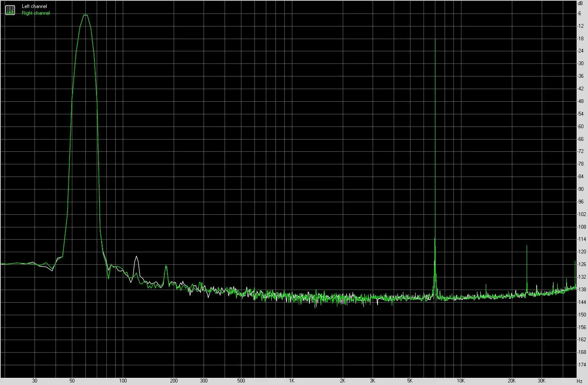The height and width of the screenshot is (385, 588).
Task: Click the "Hz" unit label on frequency axis
Action: (x=579, y=381)
